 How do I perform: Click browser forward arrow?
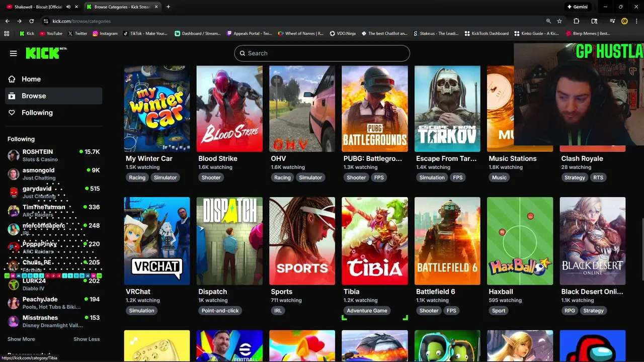click(19, 21)
